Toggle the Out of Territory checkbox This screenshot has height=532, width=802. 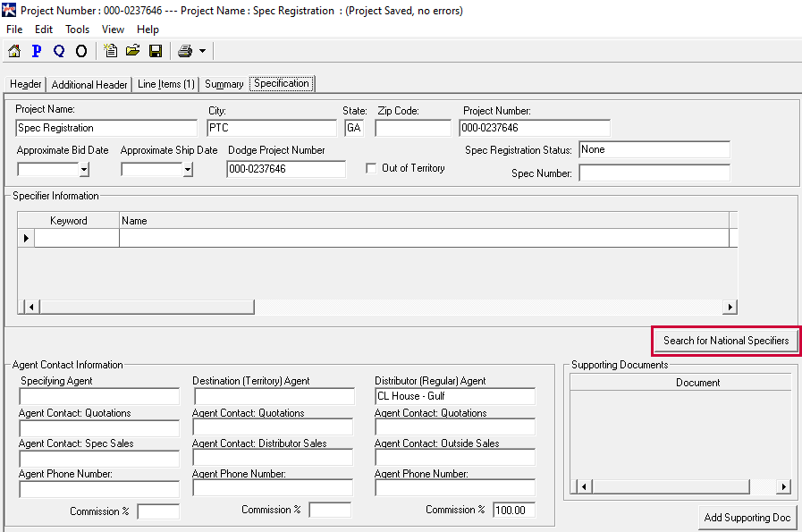(x=371, y=168)
